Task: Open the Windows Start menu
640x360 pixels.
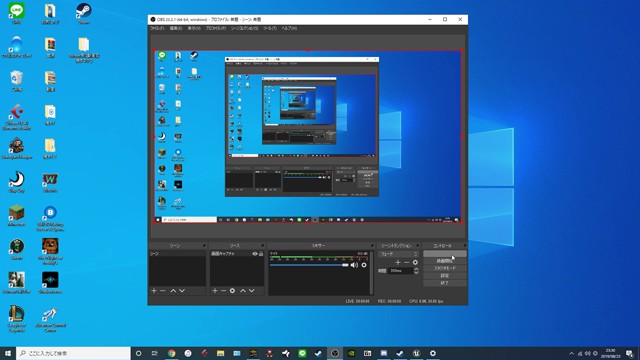Action: 8,353
